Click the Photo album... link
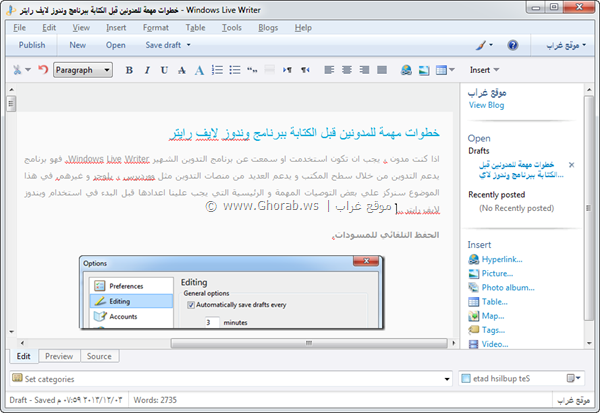The height and width of the screenshot is (413, 600). 508,287
